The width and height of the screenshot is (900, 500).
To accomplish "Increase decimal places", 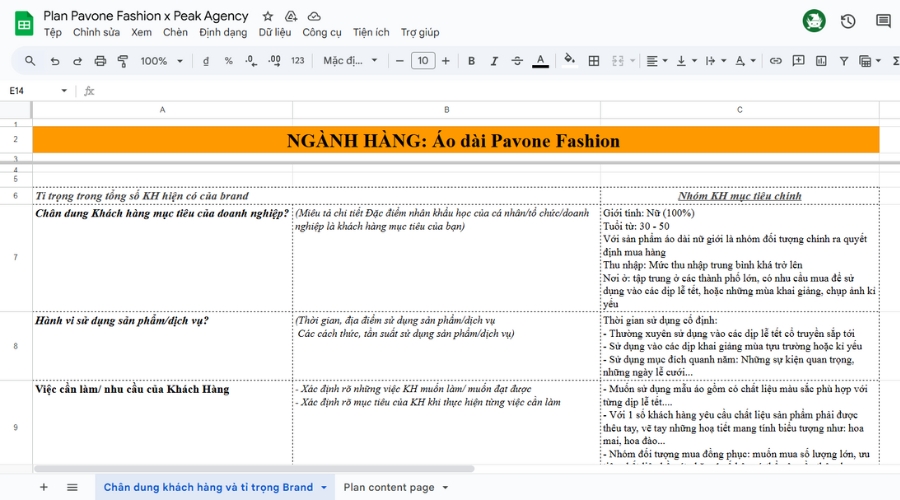I will 274,61.
